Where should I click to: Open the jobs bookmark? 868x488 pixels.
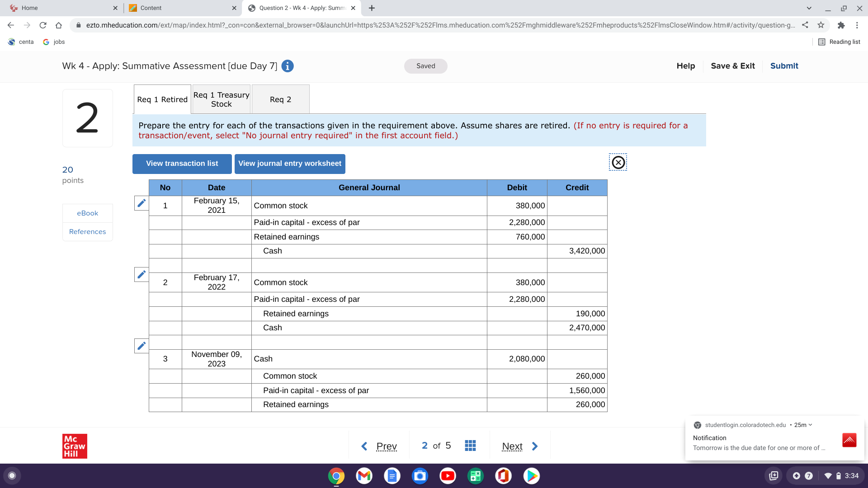point(54,42)
